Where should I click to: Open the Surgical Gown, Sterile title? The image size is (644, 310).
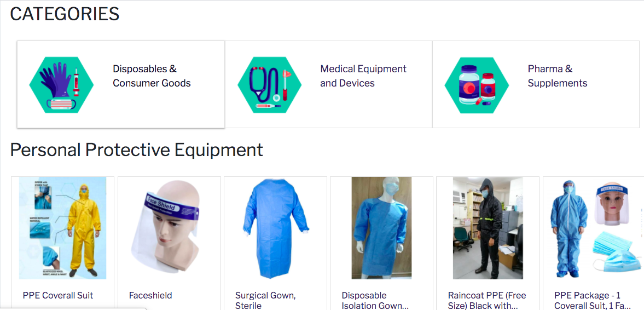point(265,301)
